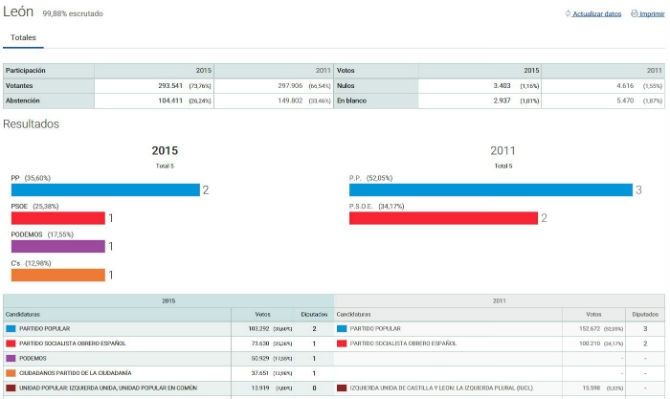Click the Nulos 2015 value 3.403

click(x=502, y=85)
